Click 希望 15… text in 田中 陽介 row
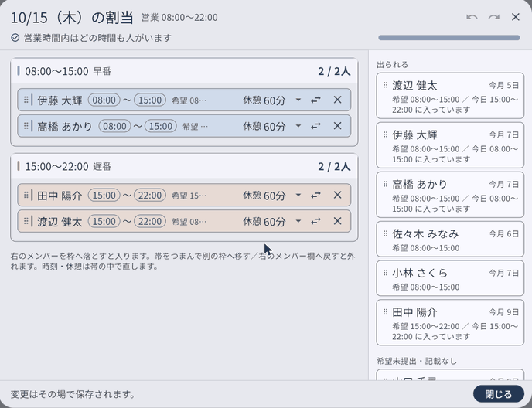Viewport: 532px width, 408px height. 189,195
